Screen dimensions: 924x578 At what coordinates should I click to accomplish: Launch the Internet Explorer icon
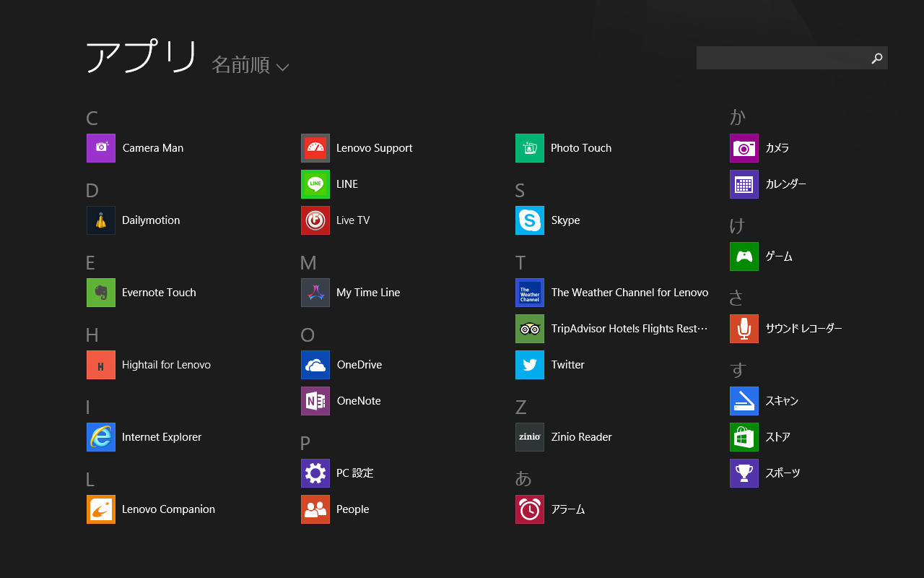(x=101, y=437)
